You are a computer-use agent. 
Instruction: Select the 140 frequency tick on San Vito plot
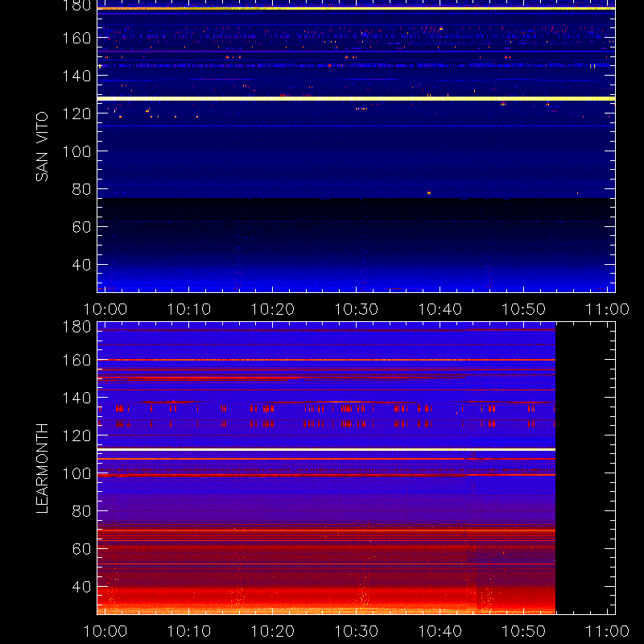[x=76, y=76]
